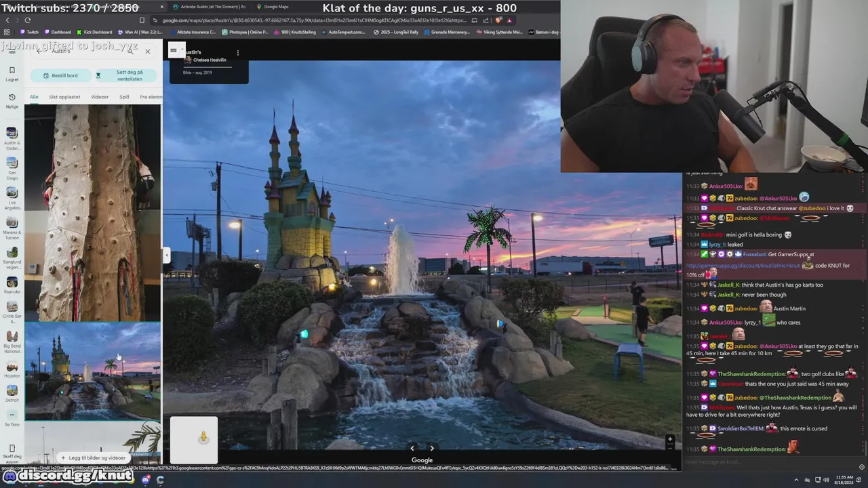Open the apps grid icon in bookmarks bar
868x488 pixels.
pos(7,32)
